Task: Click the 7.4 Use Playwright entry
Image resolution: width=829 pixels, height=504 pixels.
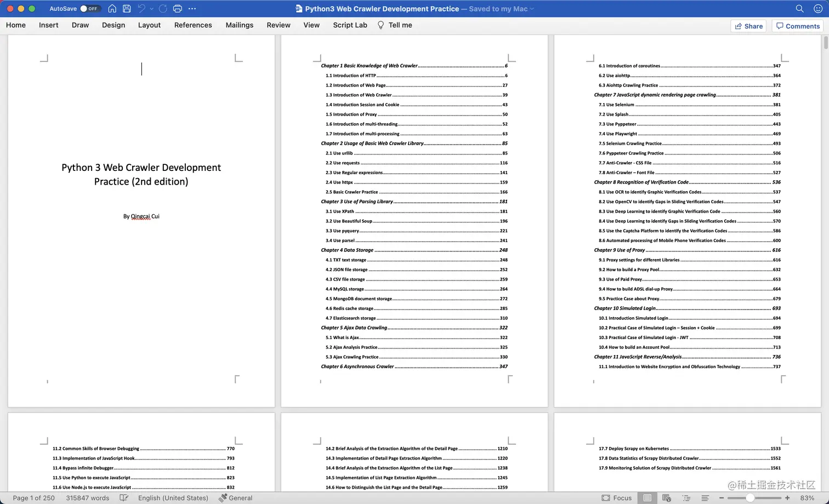Action: [690, 134]
